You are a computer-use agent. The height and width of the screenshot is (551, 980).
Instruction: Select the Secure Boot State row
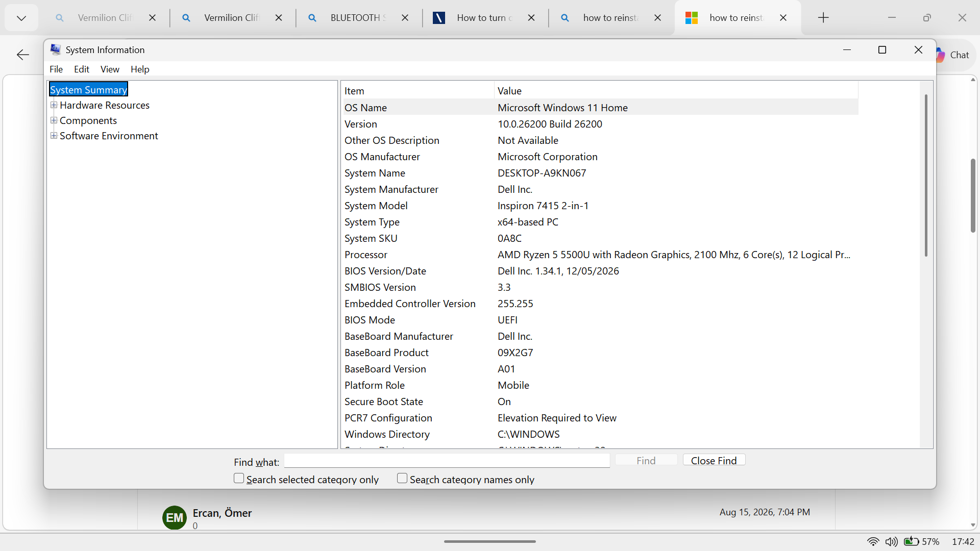tap(600, 402)
